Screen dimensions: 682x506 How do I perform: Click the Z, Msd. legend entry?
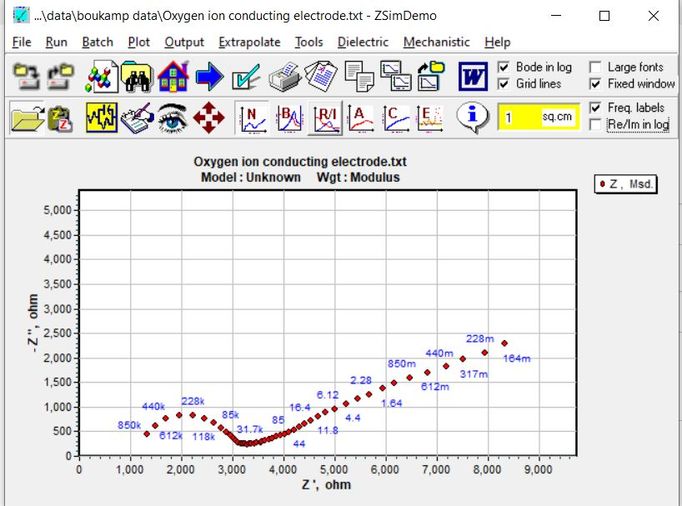click(625, 184)
